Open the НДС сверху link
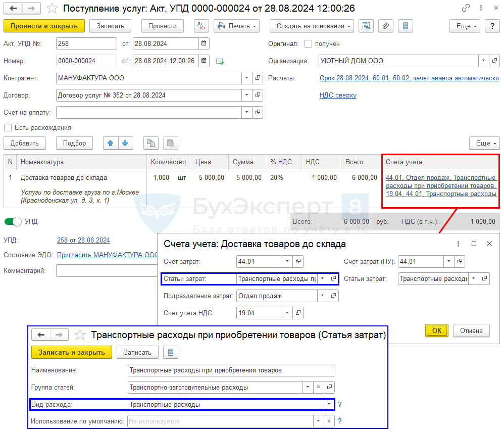Image resolution: width=504 pixels, height=429 pixels. 338,95
